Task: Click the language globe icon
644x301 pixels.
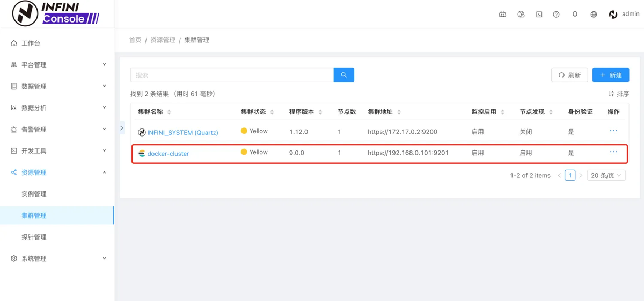Action: tap(594, 15)
